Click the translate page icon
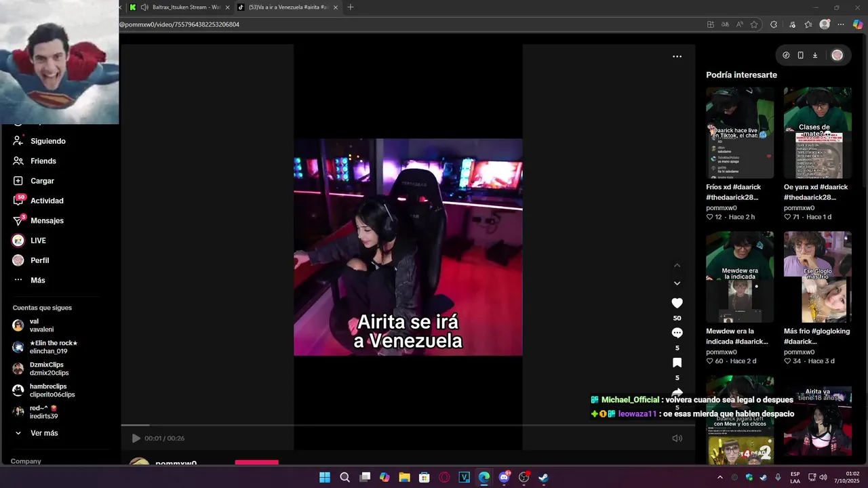Image resolution: width=868 pixels, height=488 pixels. pos(725,24)
